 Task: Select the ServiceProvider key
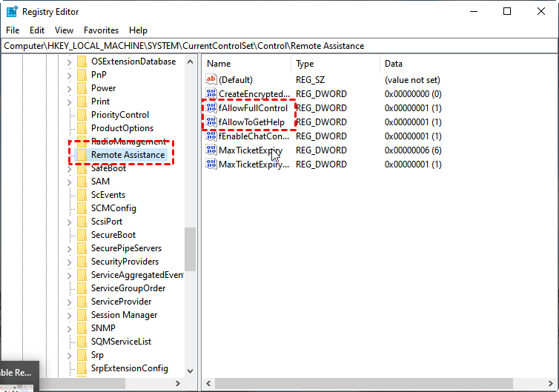pyautogui.click(x=121, y=302)
